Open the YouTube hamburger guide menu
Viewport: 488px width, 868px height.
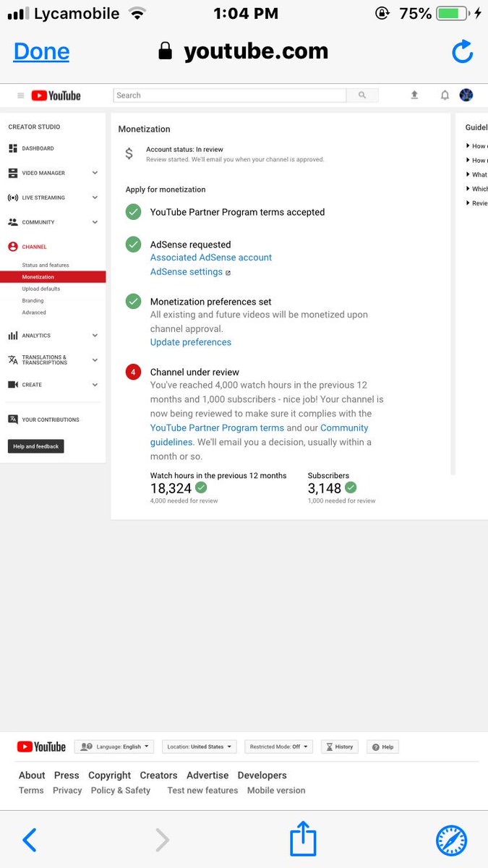coord(20,95)
